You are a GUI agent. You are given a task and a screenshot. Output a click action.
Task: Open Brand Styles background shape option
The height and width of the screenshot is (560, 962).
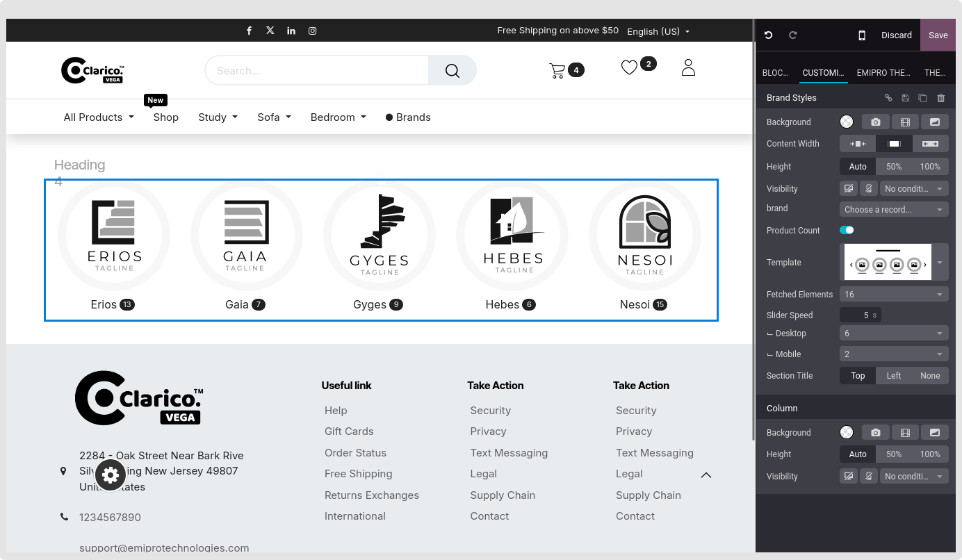pyautogui.click(x=935, y=122)
